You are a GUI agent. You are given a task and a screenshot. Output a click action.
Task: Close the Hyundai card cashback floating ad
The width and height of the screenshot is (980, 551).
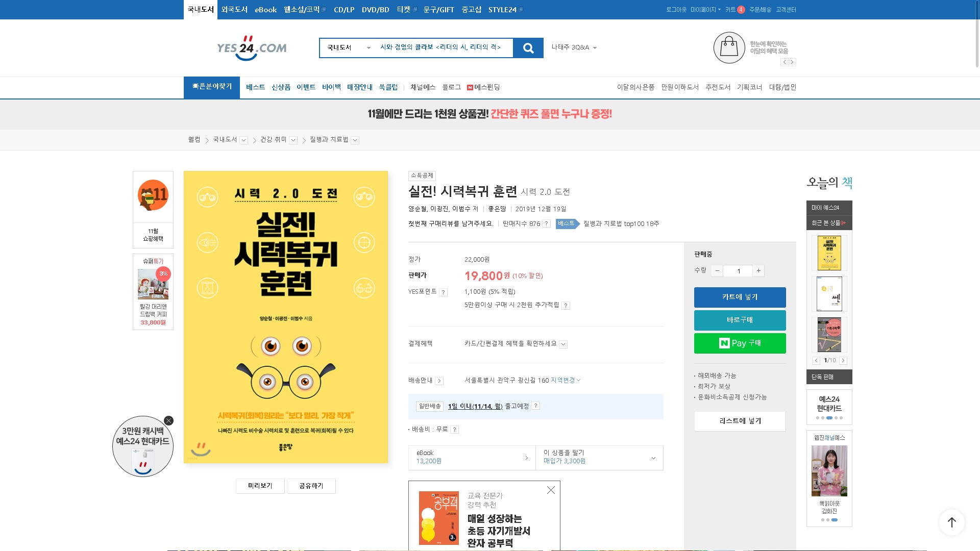[x=168, y=421]
